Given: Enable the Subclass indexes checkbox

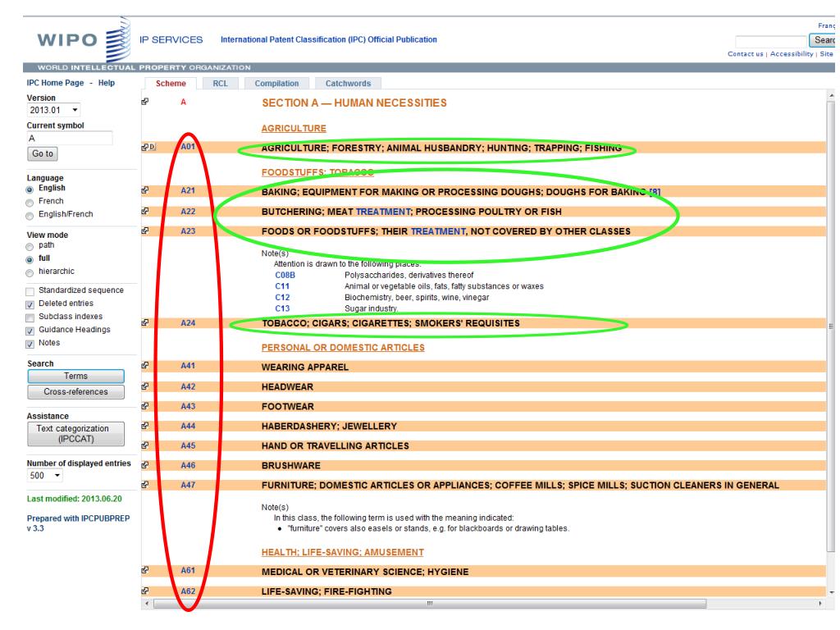Looking at the screenshot, I should coord(30,317).
